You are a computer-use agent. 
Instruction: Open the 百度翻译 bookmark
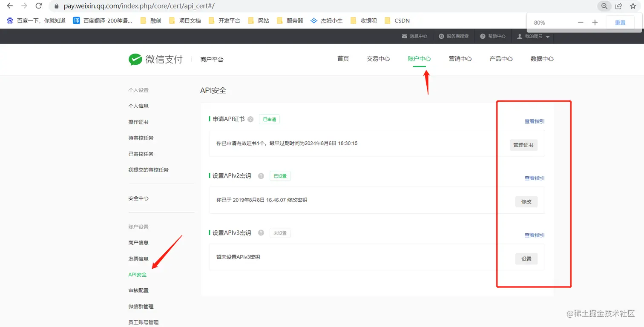(x=103, y=20)
